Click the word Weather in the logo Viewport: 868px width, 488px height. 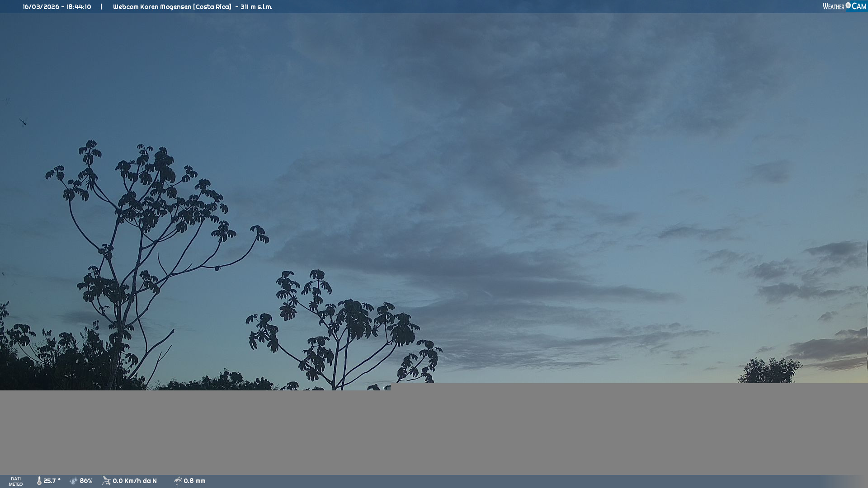tap(833, 7)
